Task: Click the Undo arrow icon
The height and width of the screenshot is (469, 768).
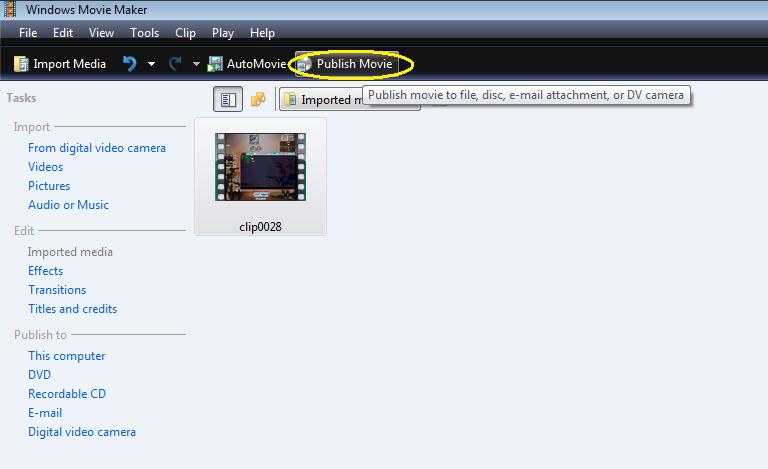Action: (130, 64)
